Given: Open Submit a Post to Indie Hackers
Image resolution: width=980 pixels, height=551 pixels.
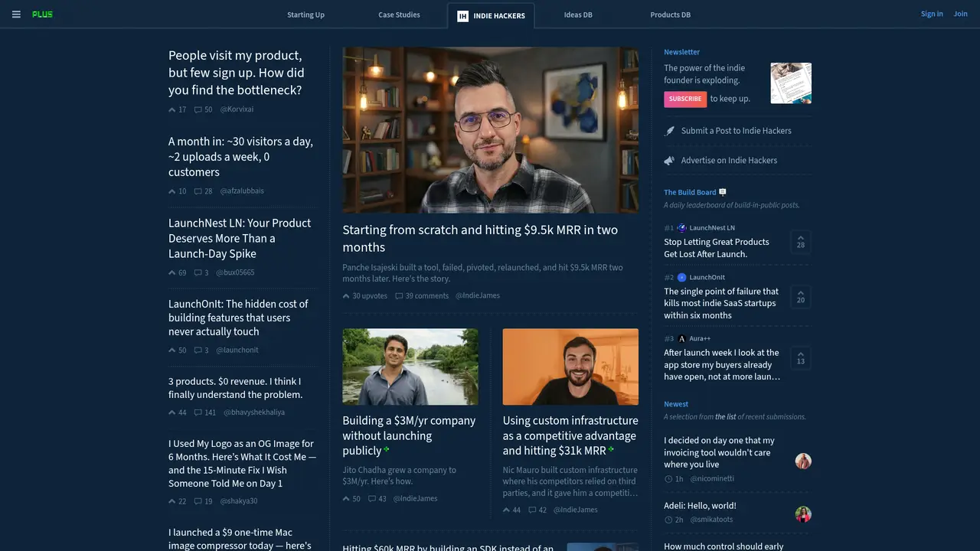Looking at the screenshot, I should pyautogui.click(x=737, y=131).
